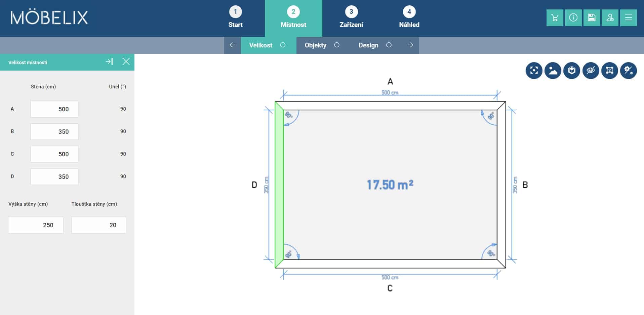The image size is (644, 315).
Task: Click wall label D beside the plan
Action: [254, 185]
